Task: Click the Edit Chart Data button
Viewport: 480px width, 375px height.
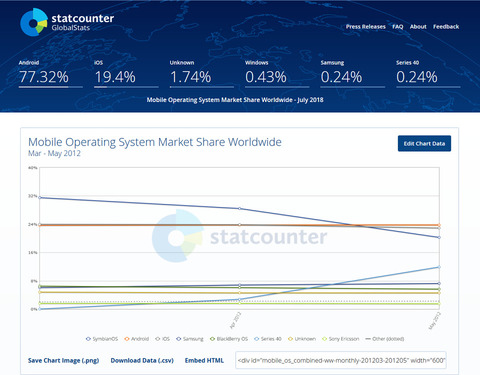Action: pyautogui.click(x=424, y=143)
